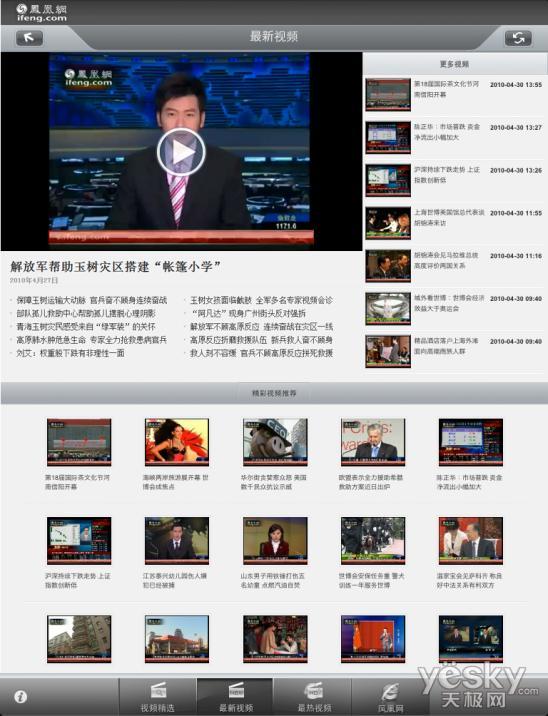
Task: Switch to 视频精选 tab
Action: click(x=158, y=697)
